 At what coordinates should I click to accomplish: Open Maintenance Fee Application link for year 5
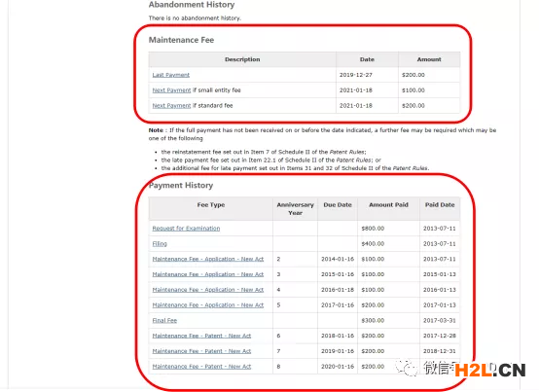pyautogui.click(x=208, y=305)
